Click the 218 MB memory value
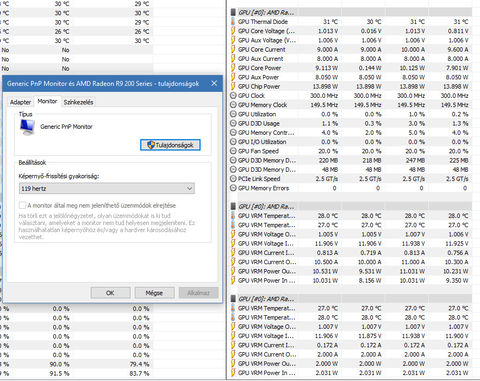The image size is (480, 381). (x=372, y=160)
